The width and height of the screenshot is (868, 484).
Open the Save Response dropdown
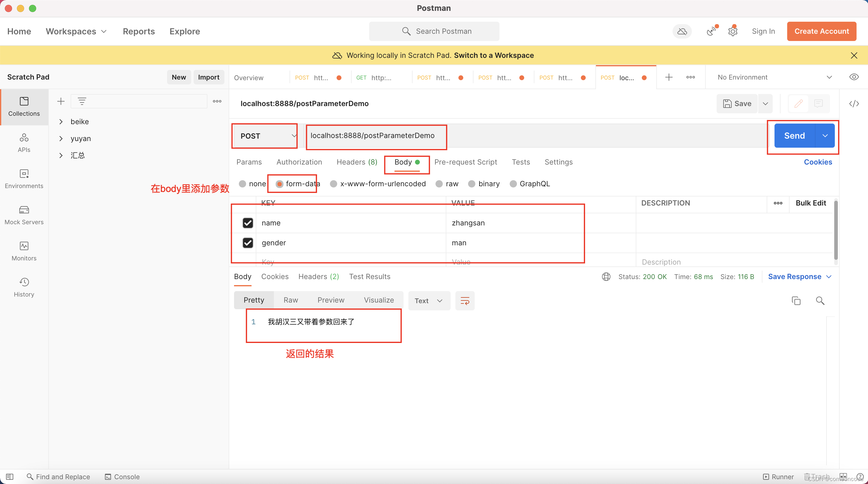(800, 277)
